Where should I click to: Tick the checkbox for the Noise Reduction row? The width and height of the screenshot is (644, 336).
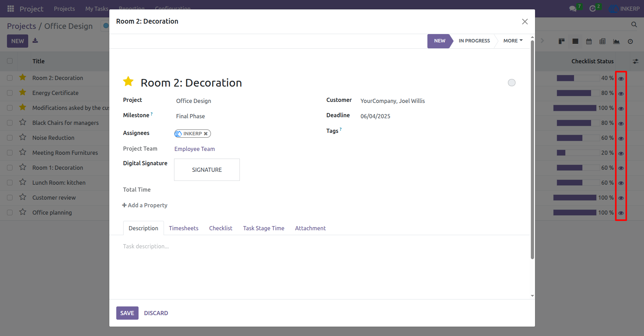[10, 138]
